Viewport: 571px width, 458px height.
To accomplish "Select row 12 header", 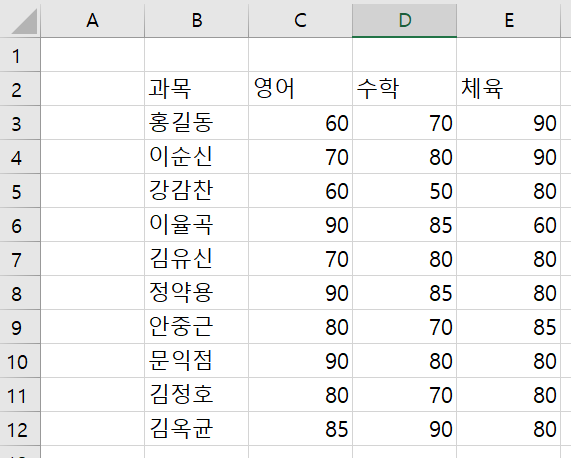I will pos(20,429).
